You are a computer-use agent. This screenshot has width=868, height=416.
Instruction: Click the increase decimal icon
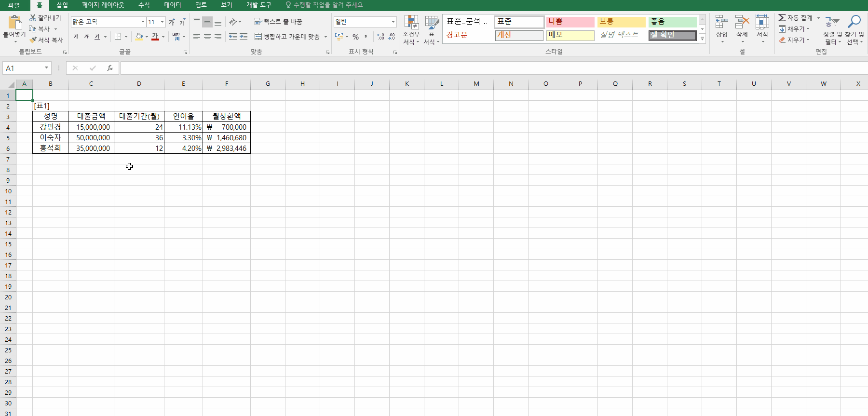point(381,37)
